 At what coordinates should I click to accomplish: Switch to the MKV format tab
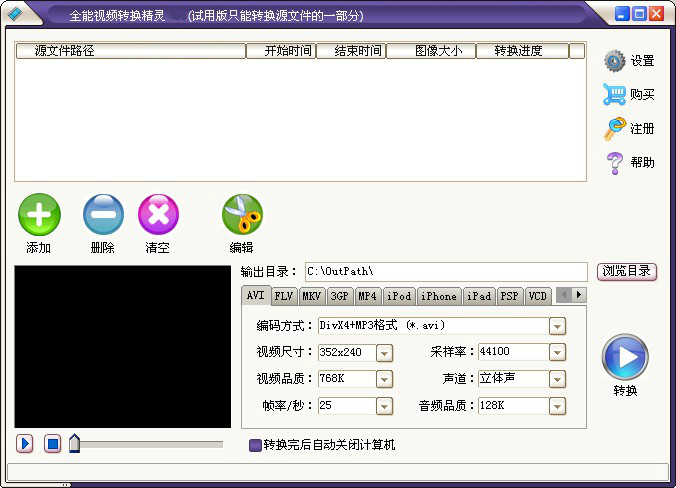[312, 296]
